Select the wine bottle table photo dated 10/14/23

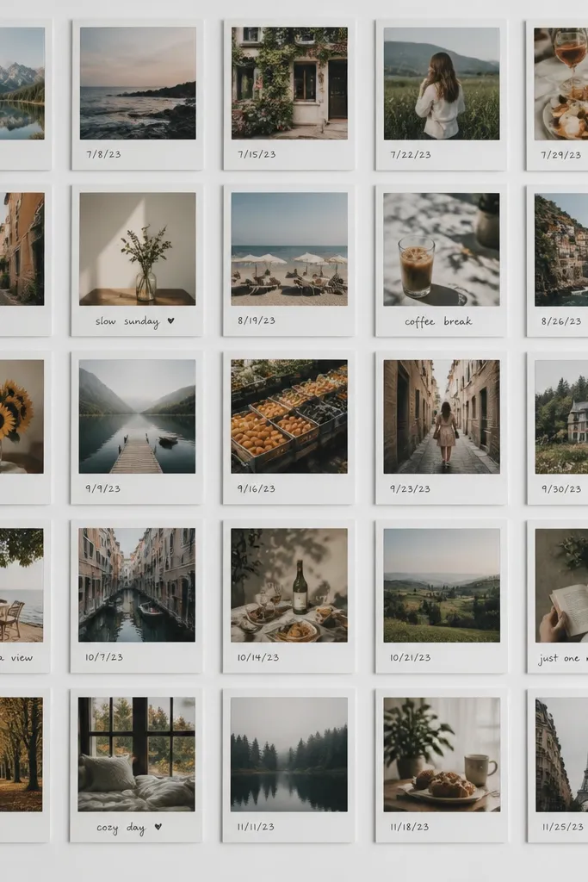(x=289, y=585)
